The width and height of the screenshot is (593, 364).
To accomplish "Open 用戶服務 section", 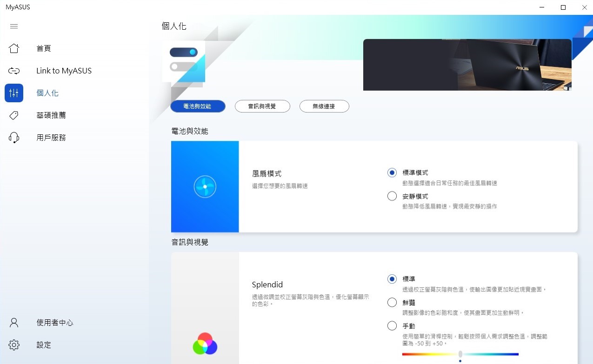I will click(x=51, y=138).
